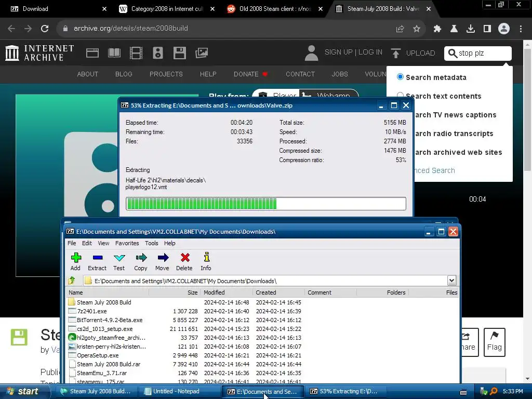
Task: Open Internet Archive audio speaker icon
Action: [x=158, y=53]
